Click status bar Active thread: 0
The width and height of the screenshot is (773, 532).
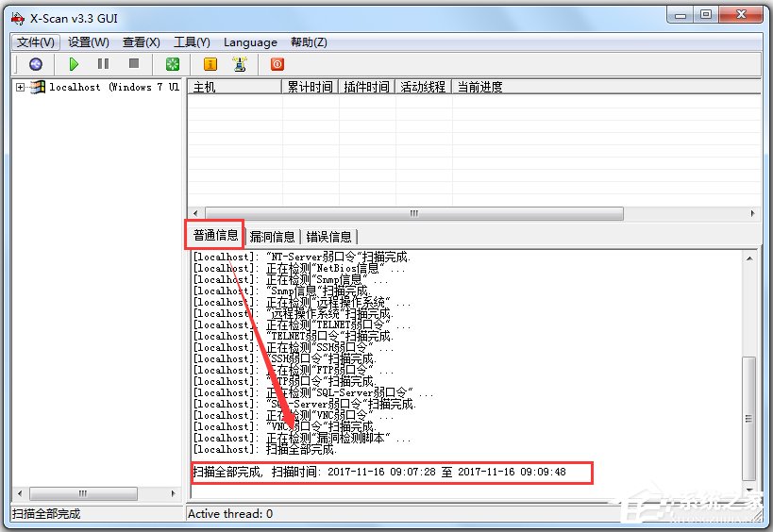pyautogui.click(x=230, y=514)
